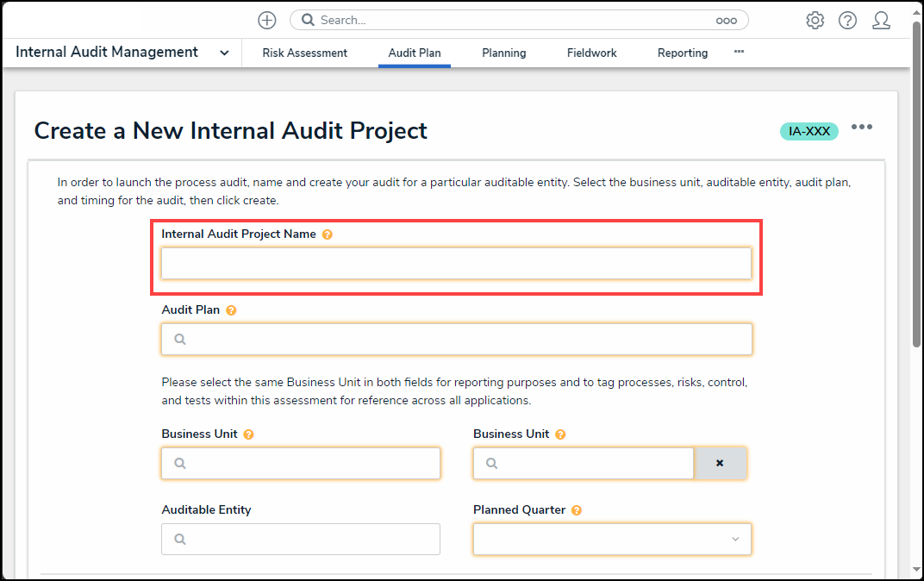Go to the Reporting tab

coord(682,53)
